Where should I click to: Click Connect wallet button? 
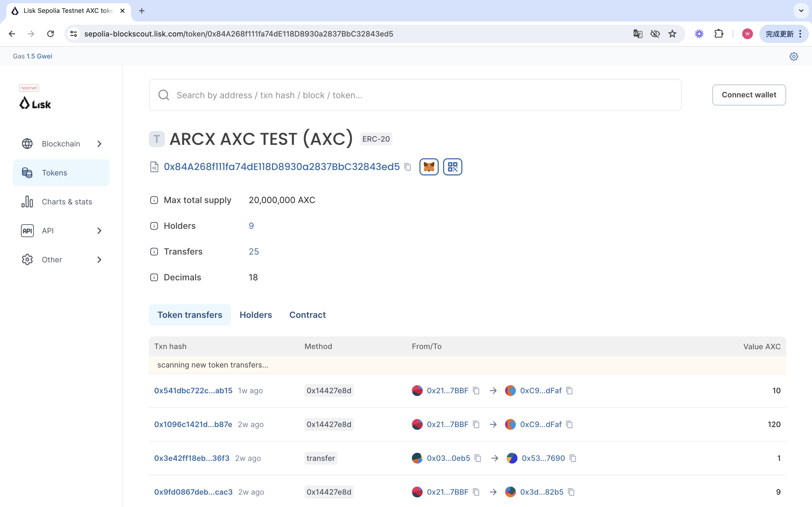click(x=749, y=95)
